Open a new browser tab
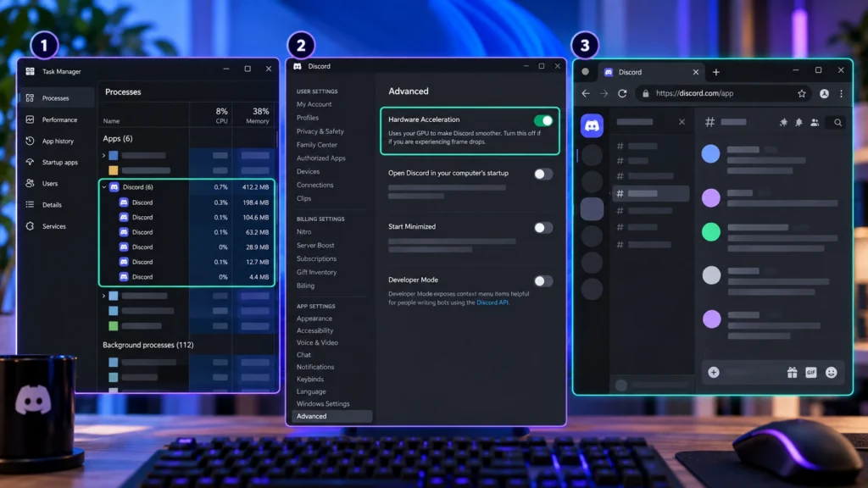The image size is (868, 488). tap(715, 72)
